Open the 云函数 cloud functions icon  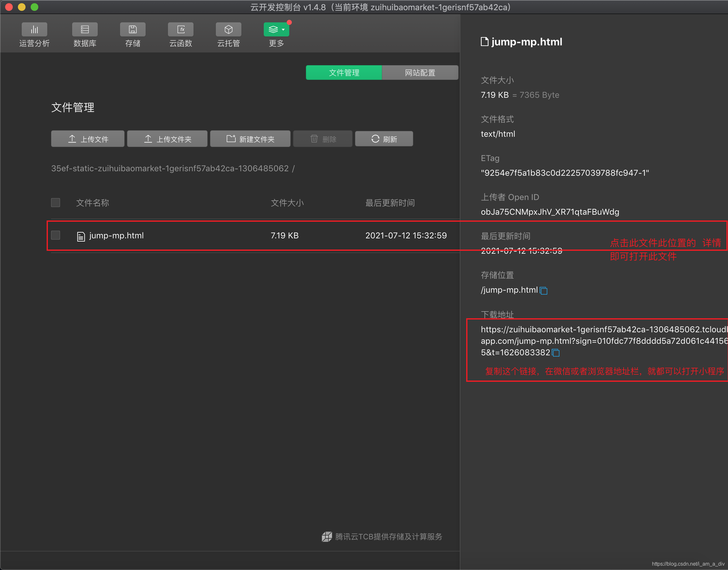tap(181, 29)
